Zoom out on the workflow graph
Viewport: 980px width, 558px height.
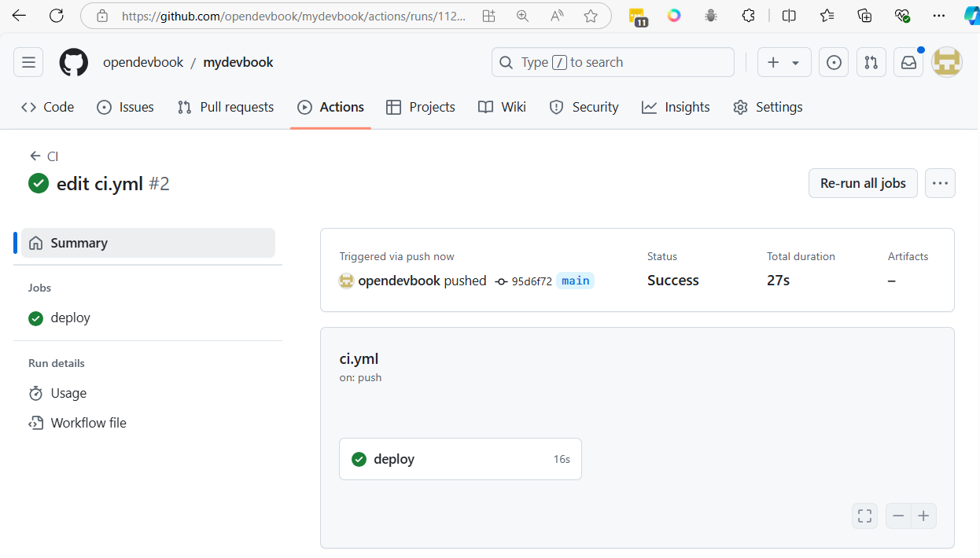898,516
